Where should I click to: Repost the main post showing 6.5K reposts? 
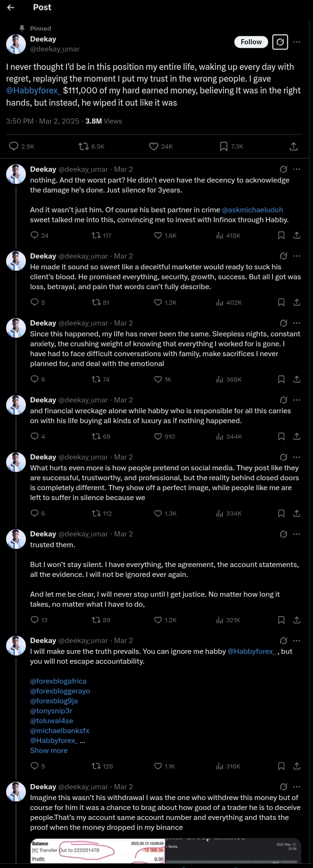coord(84,146)
